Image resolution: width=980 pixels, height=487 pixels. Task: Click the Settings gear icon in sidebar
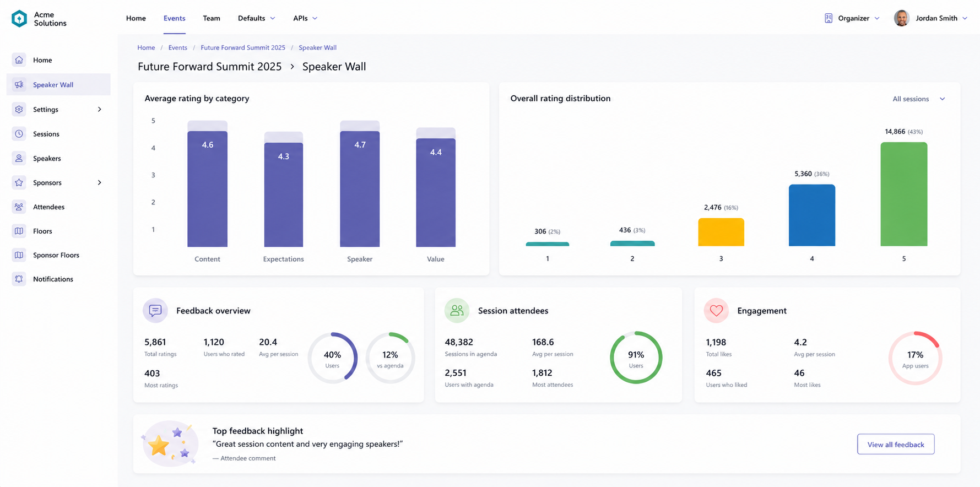19,110
